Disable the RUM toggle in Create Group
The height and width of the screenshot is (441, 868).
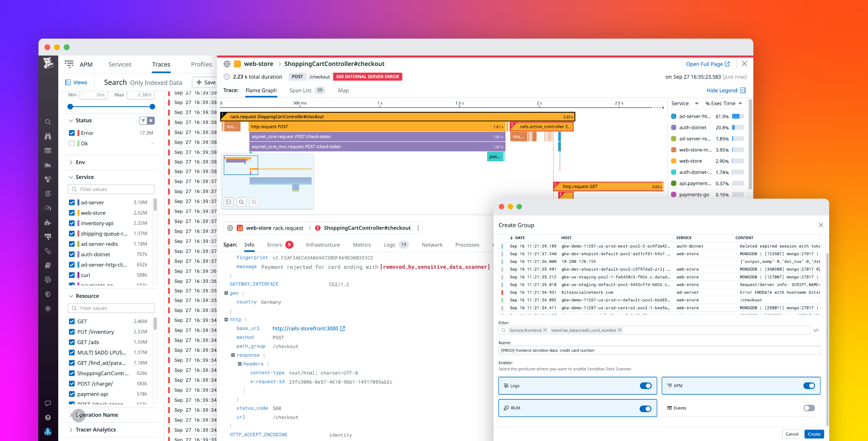645,408
